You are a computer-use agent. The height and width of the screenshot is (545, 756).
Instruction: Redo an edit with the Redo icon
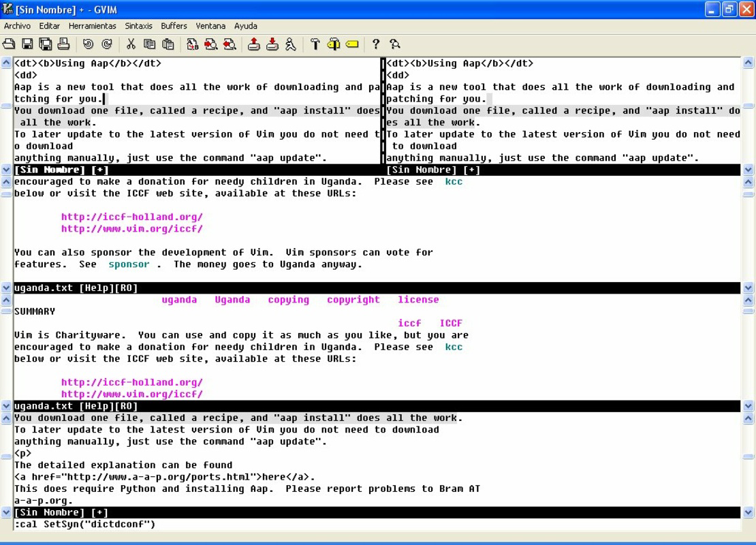(107, 44)
